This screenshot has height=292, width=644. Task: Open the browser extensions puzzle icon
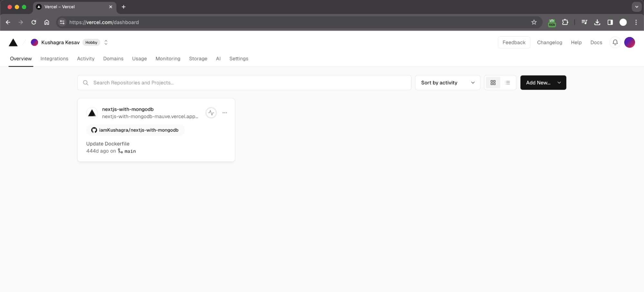coord(565,22)
